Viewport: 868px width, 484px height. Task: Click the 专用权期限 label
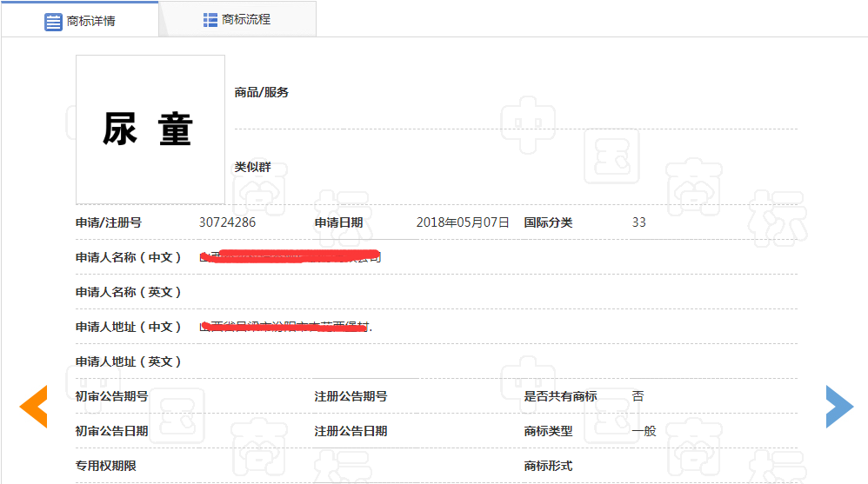(105, 466)
